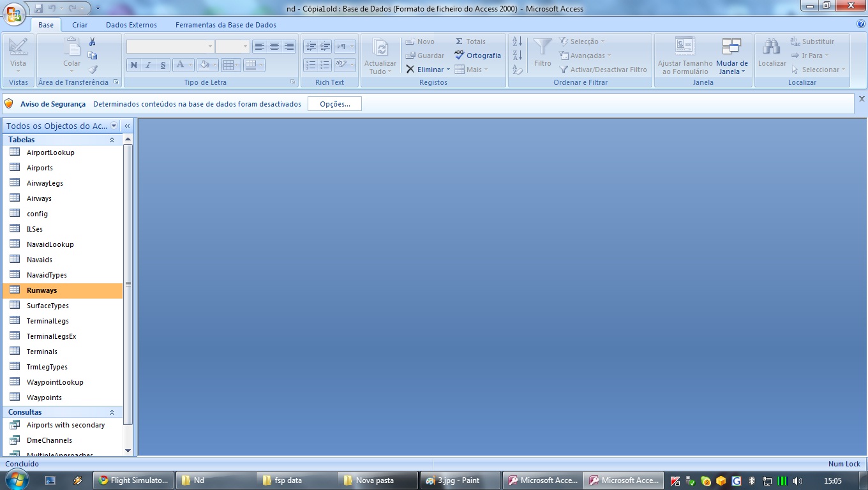Collapse the Tabelas group
Viewport: 868px width, 490px height.
click(112, 140)
